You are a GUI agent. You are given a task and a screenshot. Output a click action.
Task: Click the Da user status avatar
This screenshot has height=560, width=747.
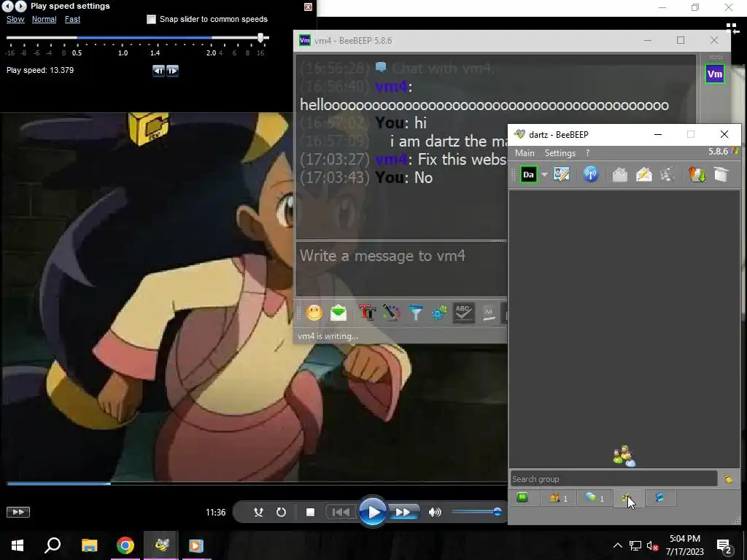click(x=528, y=174)
